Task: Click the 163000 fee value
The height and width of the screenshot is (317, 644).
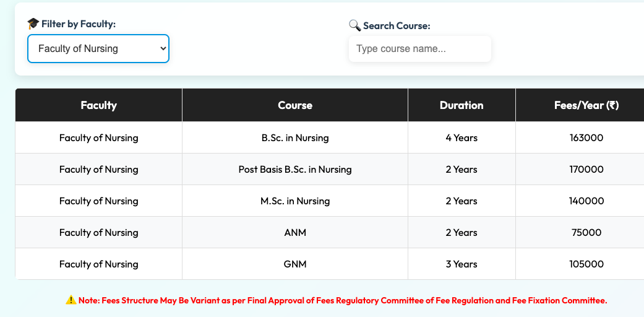Action: (586, 138)
